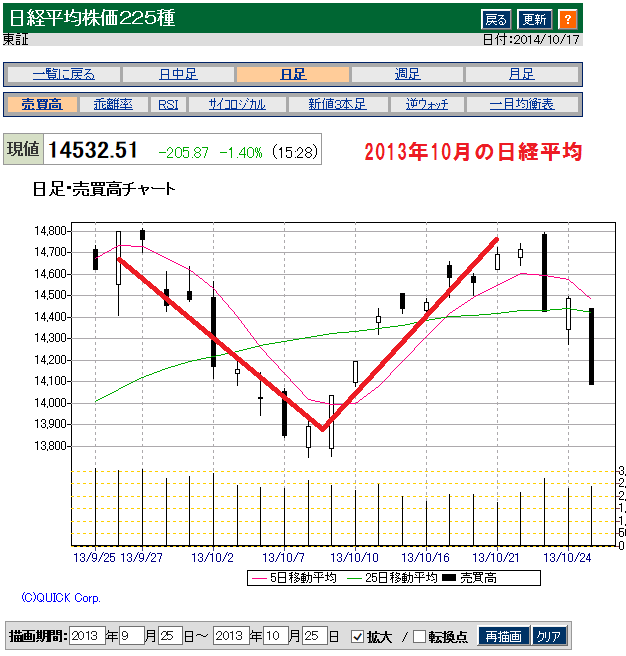Viewport: 626px width, 656px height.
Task: Open the 新値3本足 chart tab
Action: tap(338, 104)
